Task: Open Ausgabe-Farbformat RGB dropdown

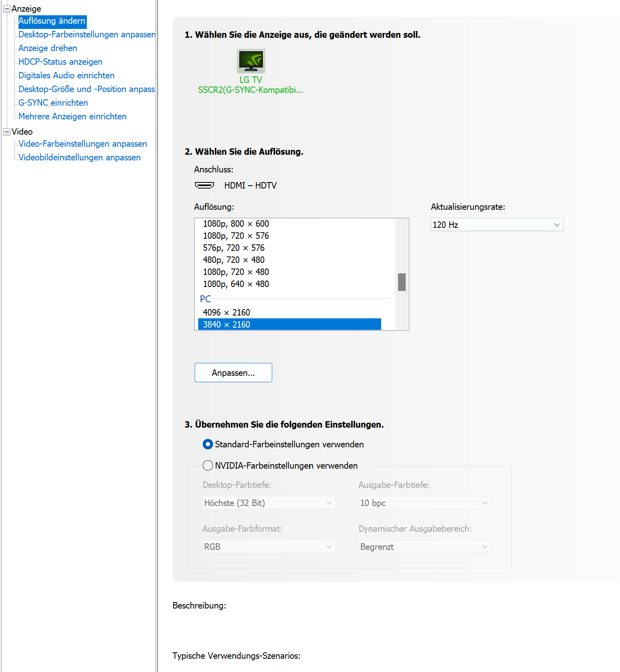Action: (269, 547)
